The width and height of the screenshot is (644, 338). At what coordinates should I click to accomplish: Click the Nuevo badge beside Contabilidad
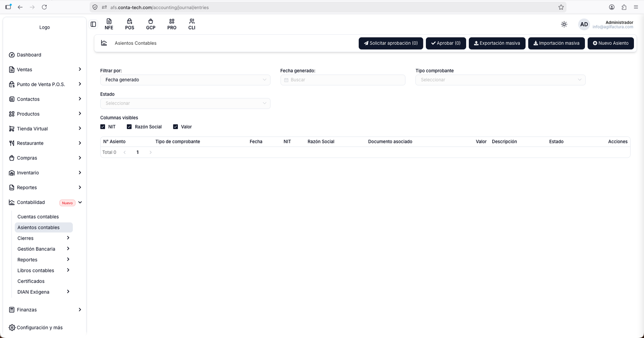(x=67, y=203)
